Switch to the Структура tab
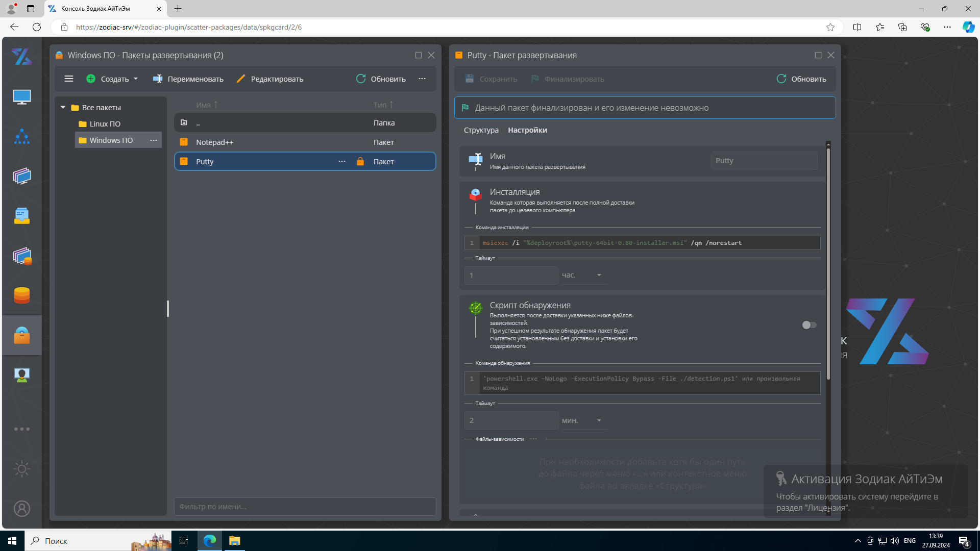This screenshot has width=980, height=551. [x=481, y=130]
